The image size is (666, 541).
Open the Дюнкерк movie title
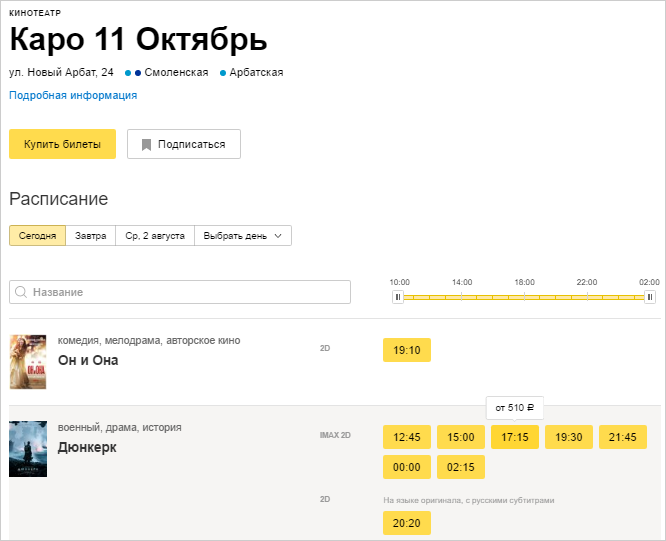(87, 447)
